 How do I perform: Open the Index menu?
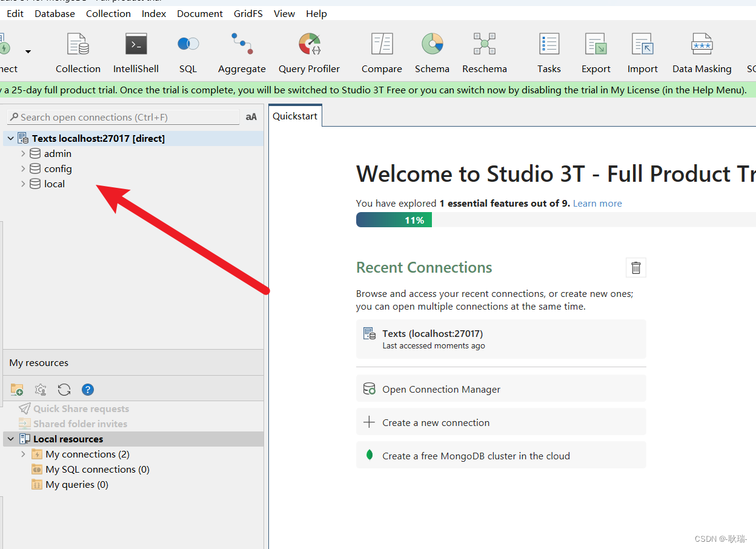(x=154, y=13)
